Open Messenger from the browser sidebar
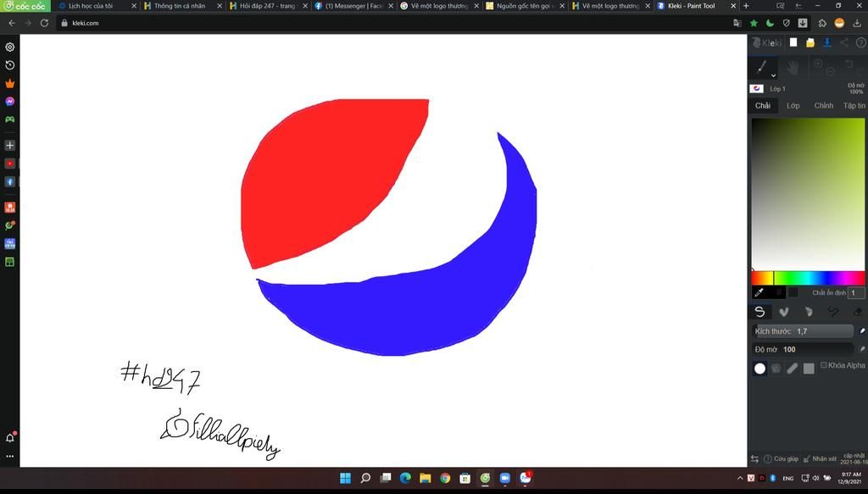Screen dimensions: 868x494 (x=9, y=101)
